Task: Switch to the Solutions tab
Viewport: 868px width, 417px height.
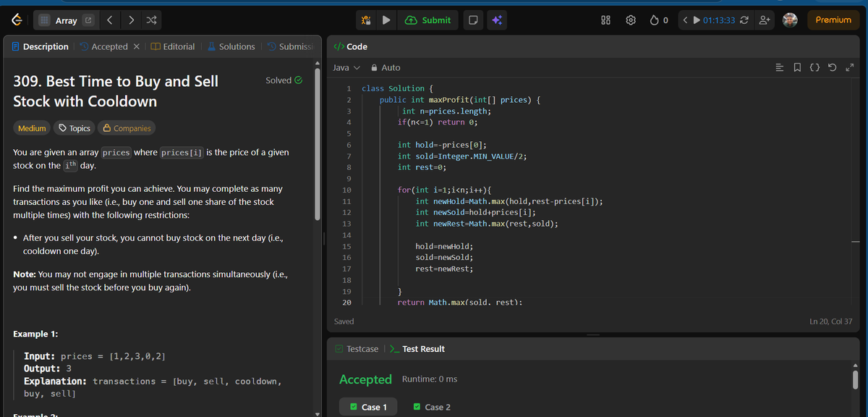Action: point(231,46)
